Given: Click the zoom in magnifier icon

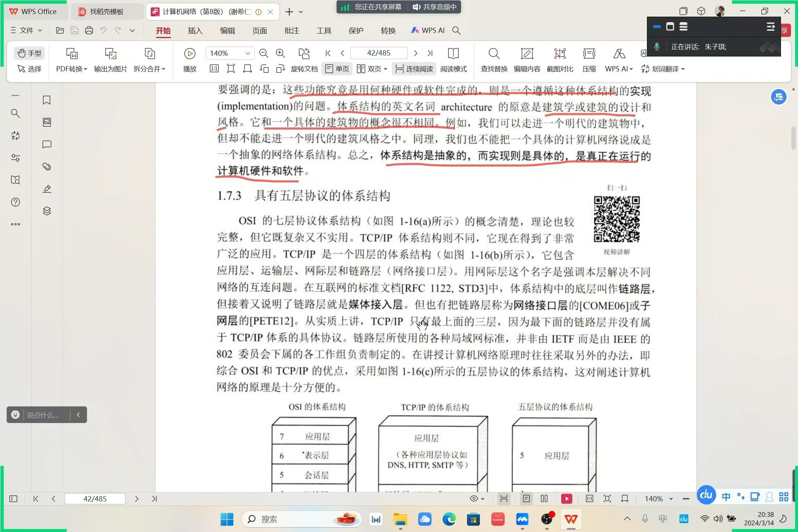Looking at the screenshot, I should 280,53.
